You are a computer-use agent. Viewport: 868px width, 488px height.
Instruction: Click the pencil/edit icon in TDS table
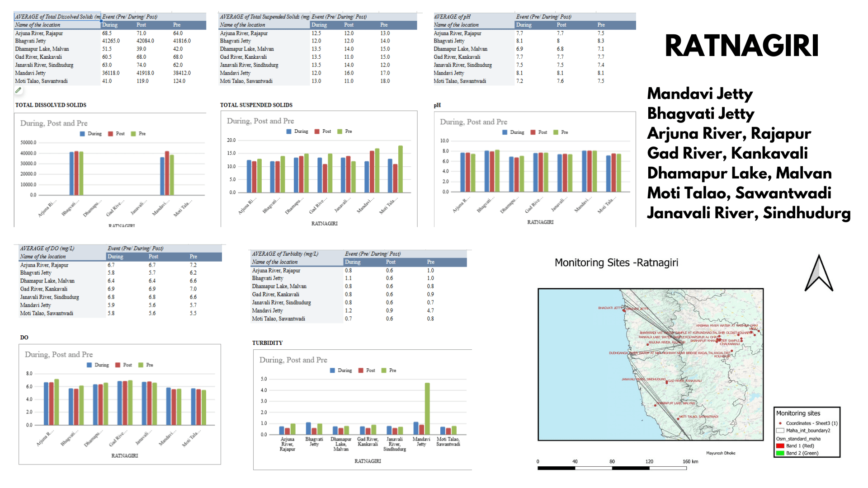tap(19, 91)
